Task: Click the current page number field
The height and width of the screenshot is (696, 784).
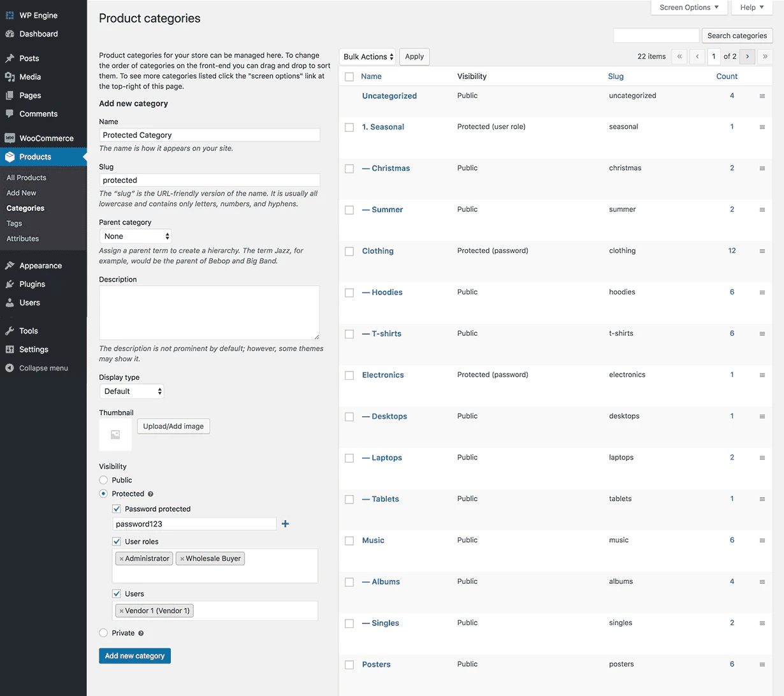Action: point(714,57)
